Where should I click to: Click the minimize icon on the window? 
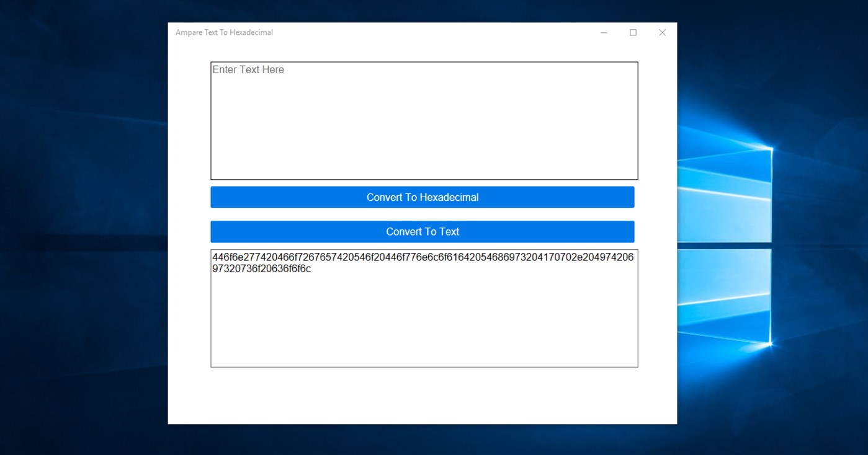(603, 32)
